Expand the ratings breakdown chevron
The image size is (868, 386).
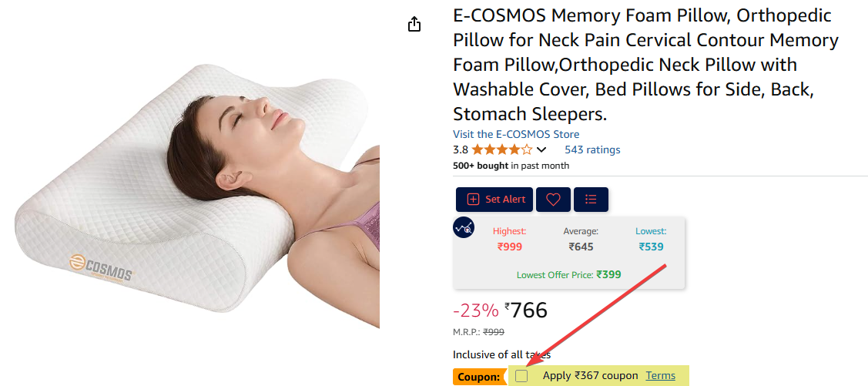[x=541, y=149]
